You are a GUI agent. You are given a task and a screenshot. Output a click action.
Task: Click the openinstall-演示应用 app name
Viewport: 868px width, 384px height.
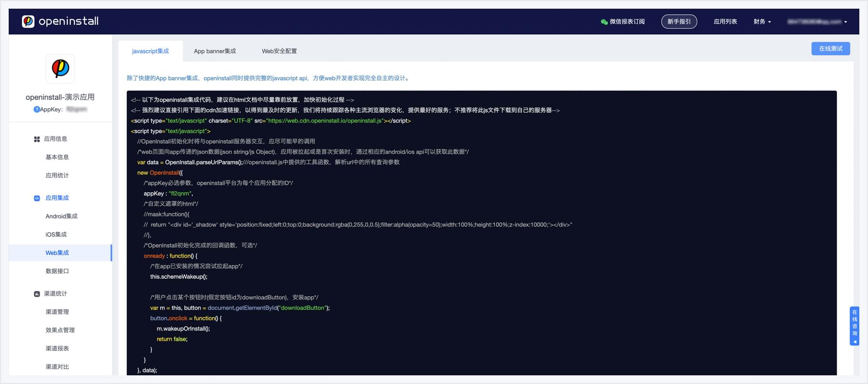point(60,97)
